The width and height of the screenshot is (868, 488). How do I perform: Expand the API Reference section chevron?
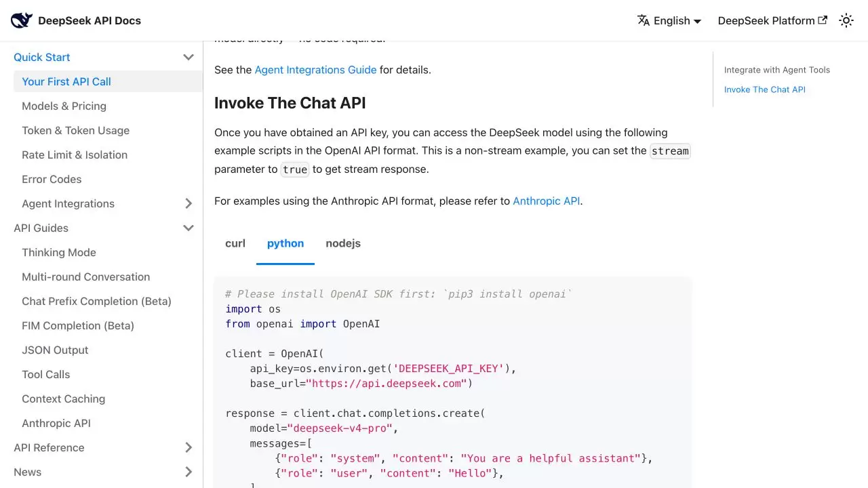189,447
